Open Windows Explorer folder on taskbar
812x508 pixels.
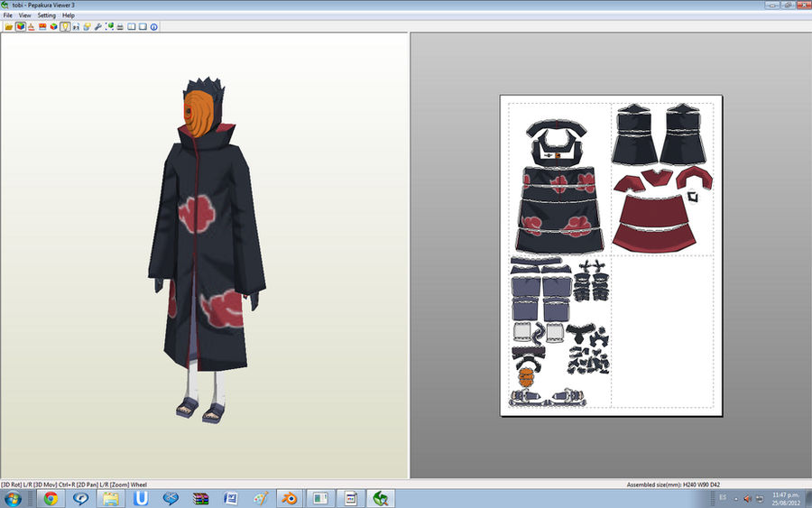(x=111, y=499)
